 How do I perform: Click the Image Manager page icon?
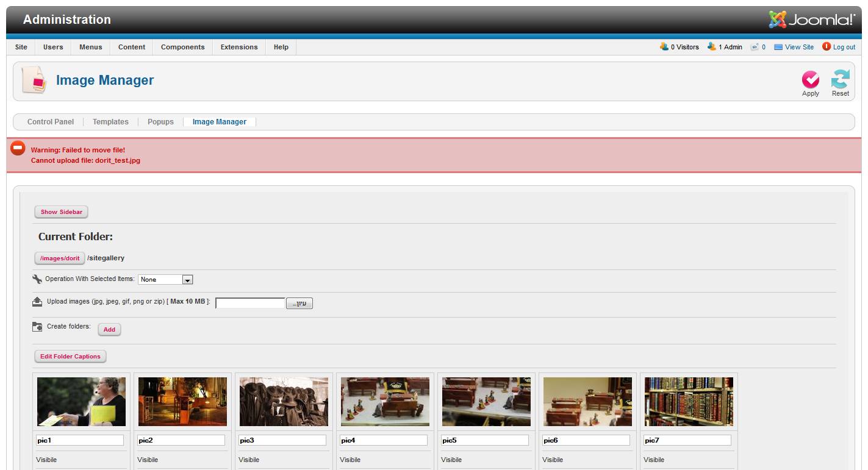click(x=34, y=80)
